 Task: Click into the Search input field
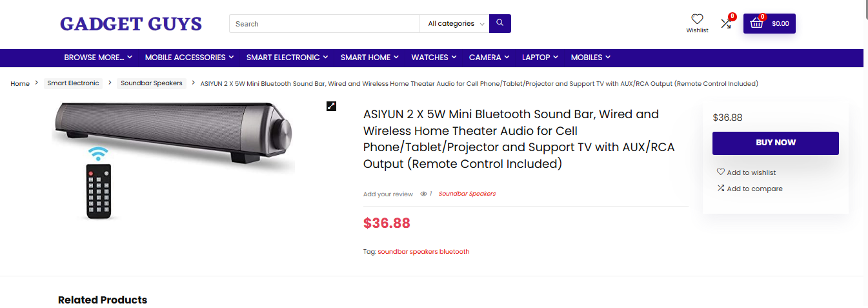(324, 24)
